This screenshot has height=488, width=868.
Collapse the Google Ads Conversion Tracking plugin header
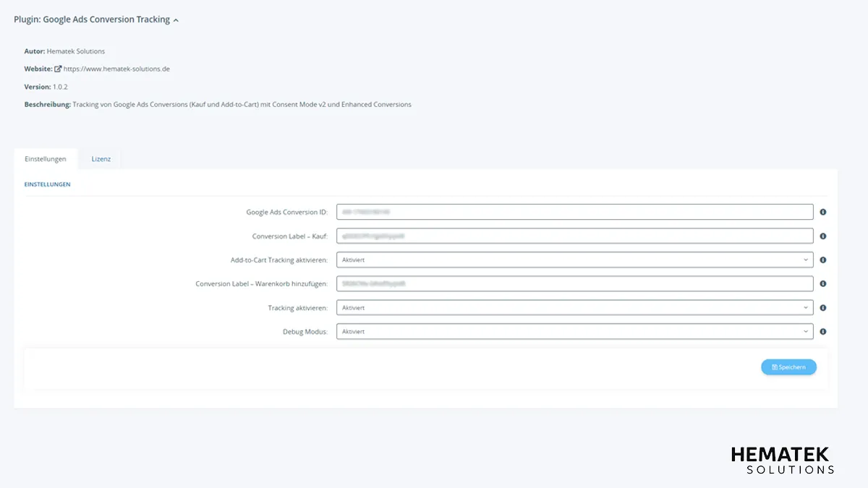click(x=96, y=20)
